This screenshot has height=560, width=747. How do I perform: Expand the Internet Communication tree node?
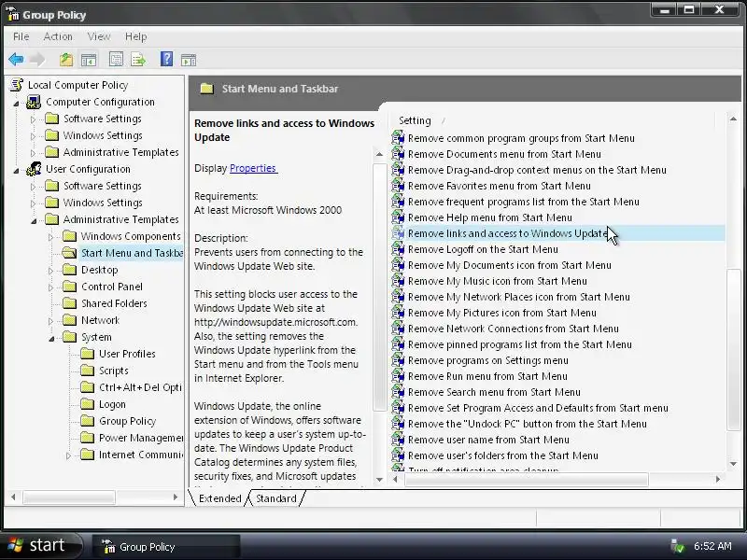[x=68, y=455]
